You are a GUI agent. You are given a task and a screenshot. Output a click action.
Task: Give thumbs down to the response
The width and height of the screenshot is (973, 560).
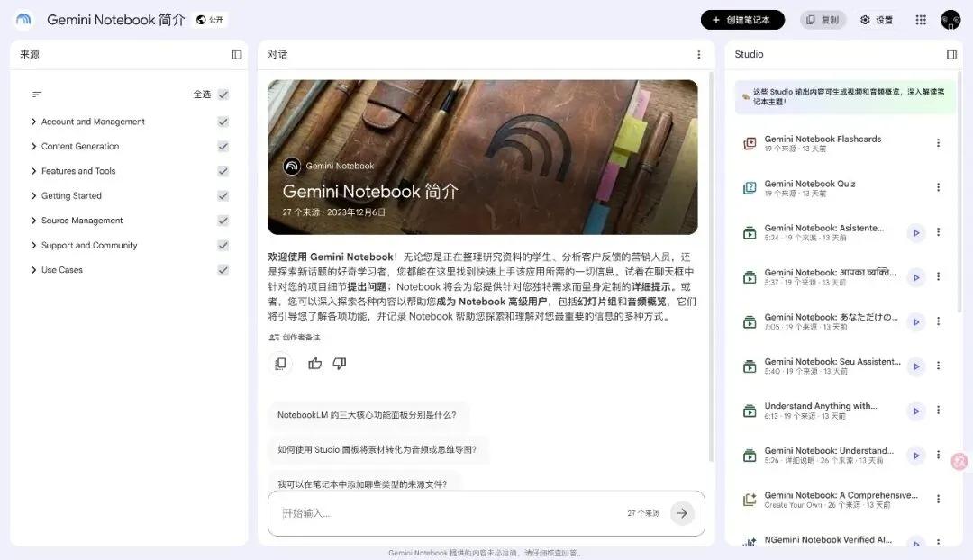(x=340, y=364)
